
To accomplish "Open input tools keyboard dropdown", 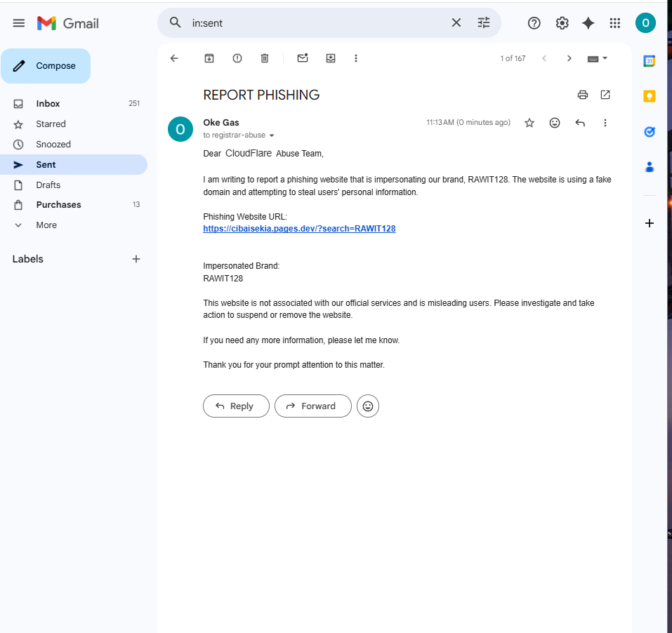I will (x=598, y=59).
